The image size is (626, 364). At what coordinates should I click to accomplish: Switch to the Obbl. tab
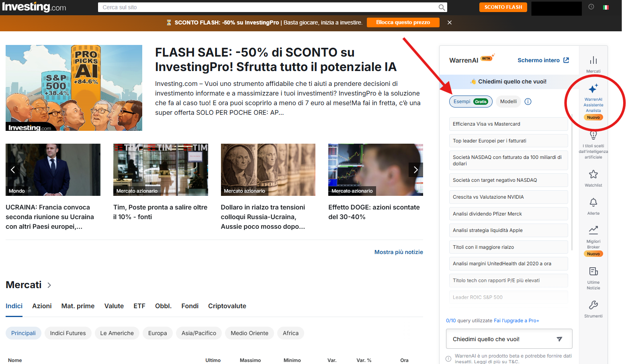tap(163, 306)
